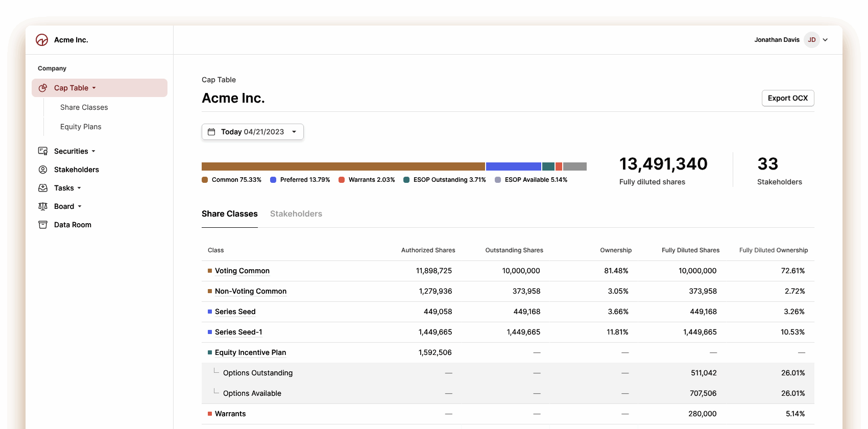Viewport: 868px width, 429px height.
Task: Click Series Seed authorized shares 449,058
Action: pyautogui.click(x=438, y=312)
